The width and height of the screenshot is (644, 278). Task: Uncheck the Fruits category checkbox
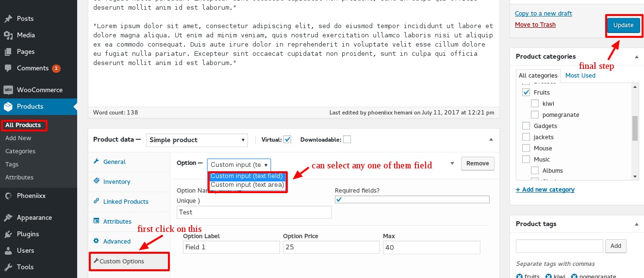526,92
